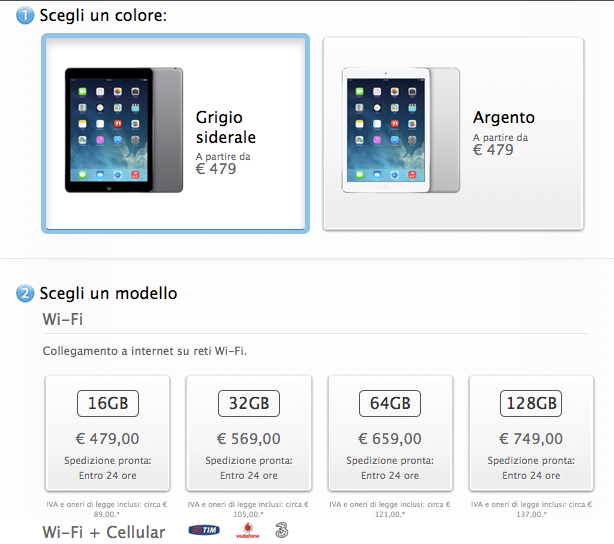The height and width of the screenshot is (544, 614).
Task: Choose the 64GB Wi-Fi model
Action: pos(390,433)
